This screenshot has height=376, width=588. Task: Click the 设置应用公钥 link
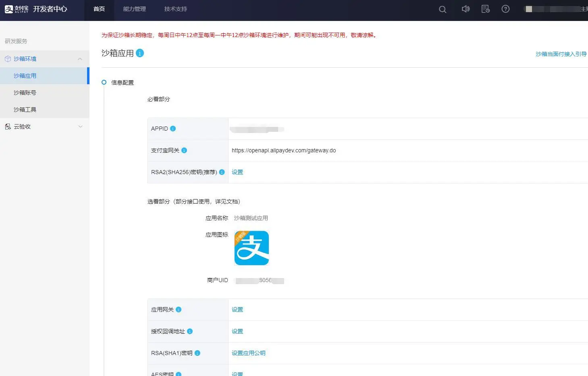pos(249,353)
